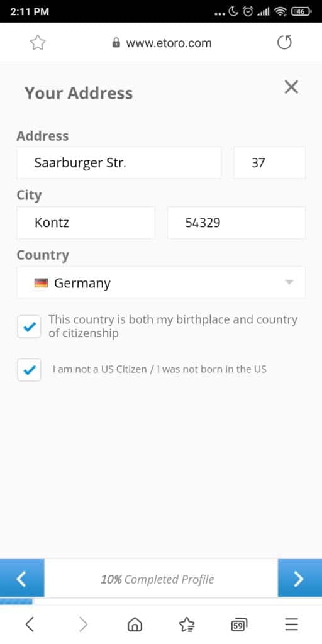
Task: Open the browser home page icon
Action: point(135,625)
